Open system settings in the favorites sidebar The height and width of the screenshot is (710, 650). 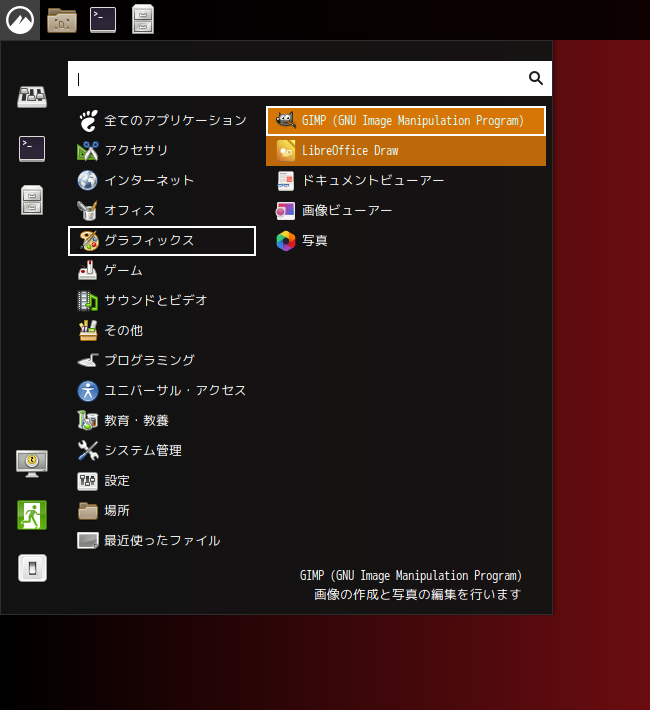(x=32, y=97)
